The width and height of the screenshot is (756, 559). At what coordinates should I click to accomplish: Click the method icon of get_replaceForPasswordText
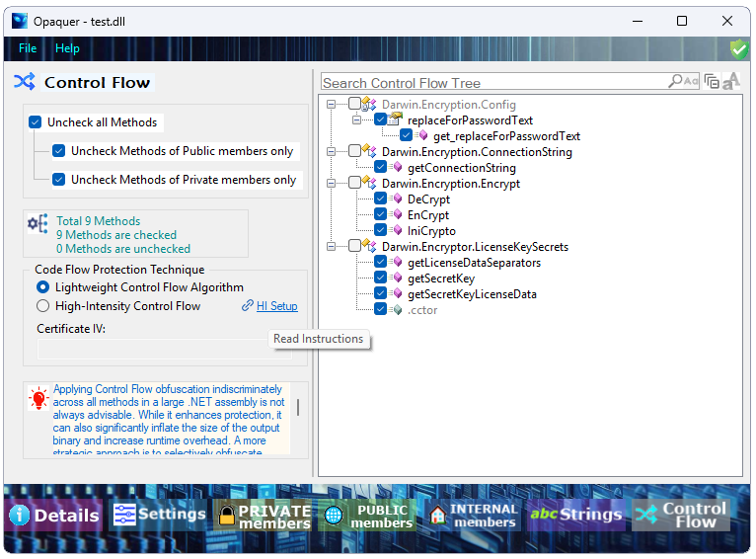(x=421, y=136)
